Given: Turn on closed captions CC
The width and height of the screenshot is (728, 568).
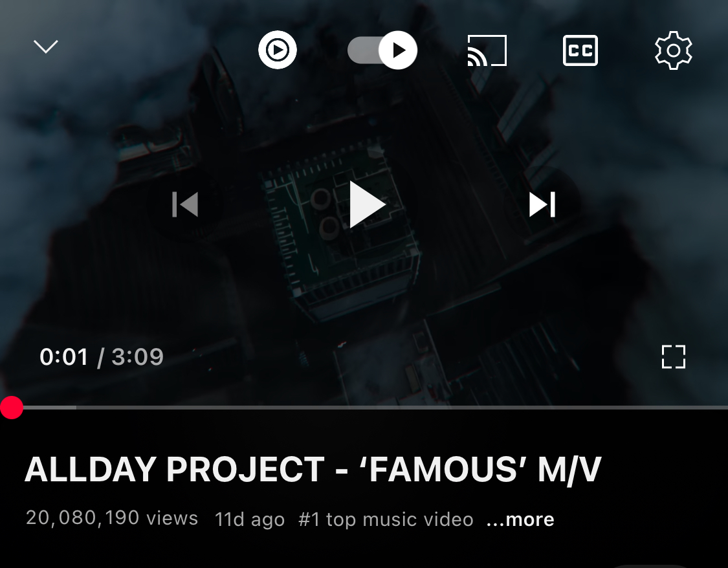Looking at the screenshot, I should tap(580, 50).
